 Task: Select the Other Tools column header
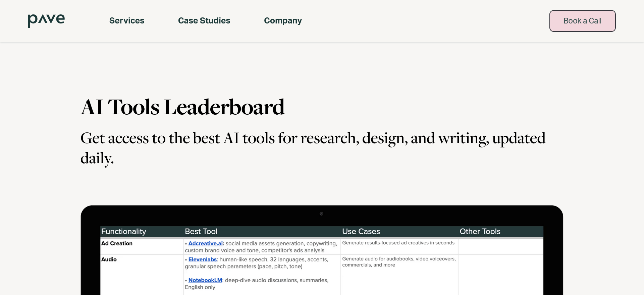click(x=480, y=231)
